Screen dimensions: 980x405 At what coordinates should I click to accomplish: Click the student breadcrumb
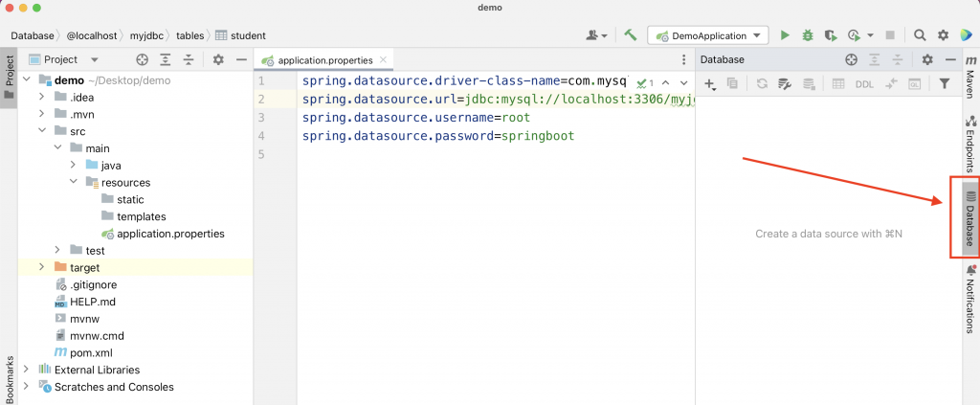(241, 35)
